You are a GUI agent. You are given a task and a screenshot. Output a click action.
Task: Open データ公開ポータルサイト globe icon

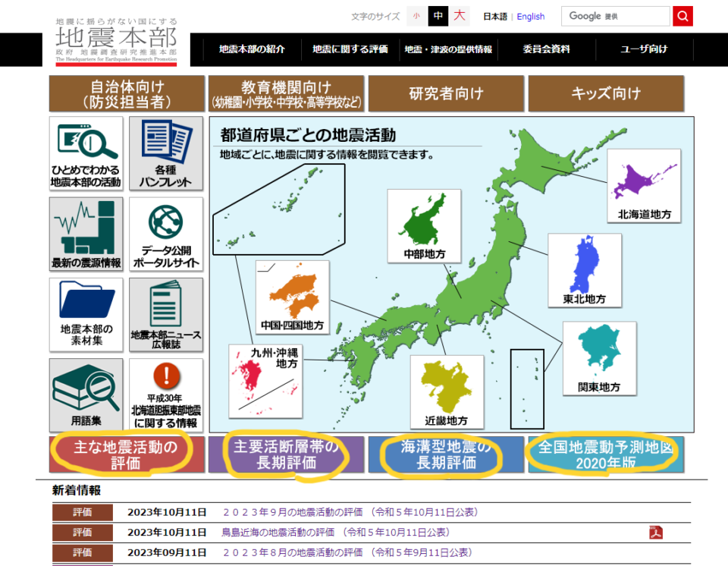point(166,234)
